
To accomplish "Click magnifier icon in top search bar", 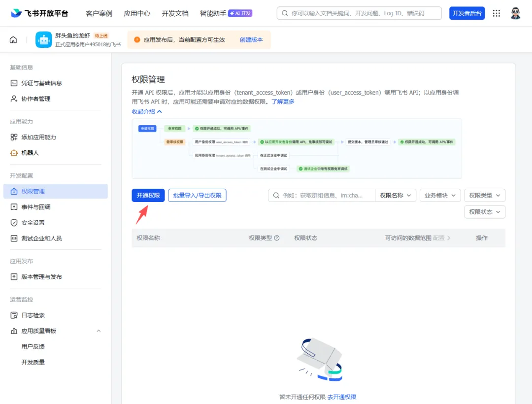I will (285, 13).
